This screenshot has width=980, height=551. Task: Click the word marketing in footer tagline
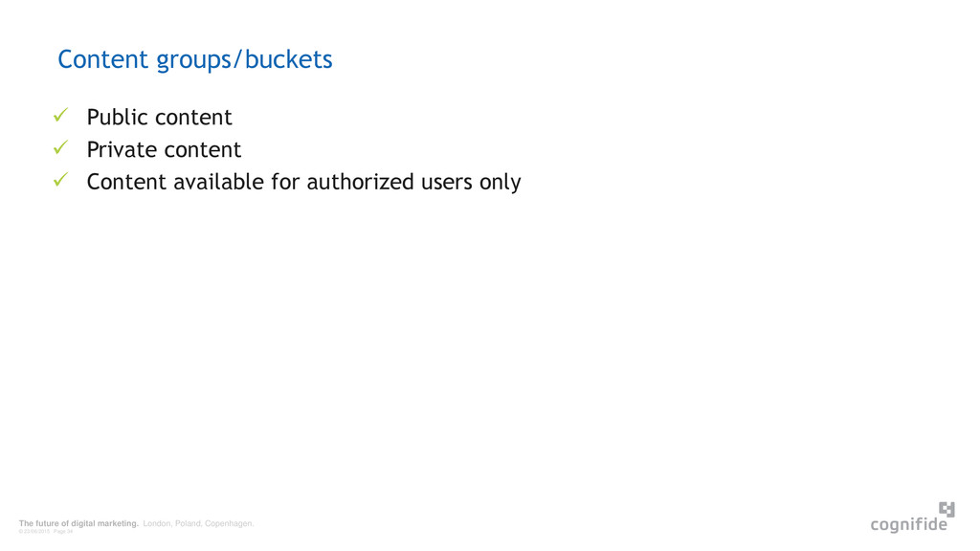[x=118, y=523]
